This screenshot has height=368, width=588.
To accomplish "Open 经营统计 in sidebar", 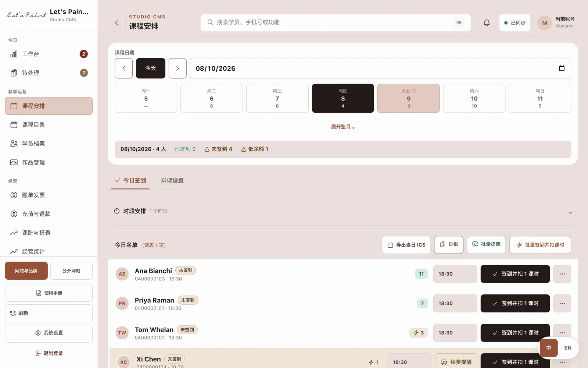I will 49,251.
